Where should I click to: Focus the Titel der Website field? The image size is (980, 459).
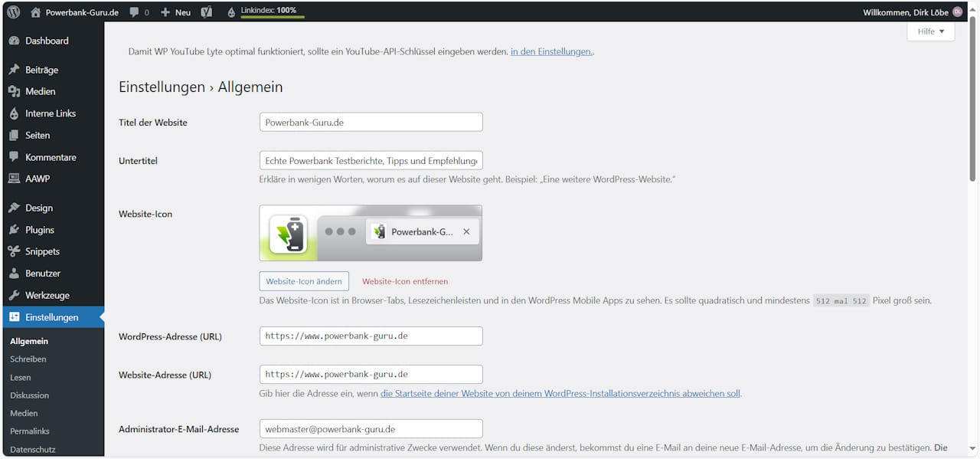click(371, 122)
